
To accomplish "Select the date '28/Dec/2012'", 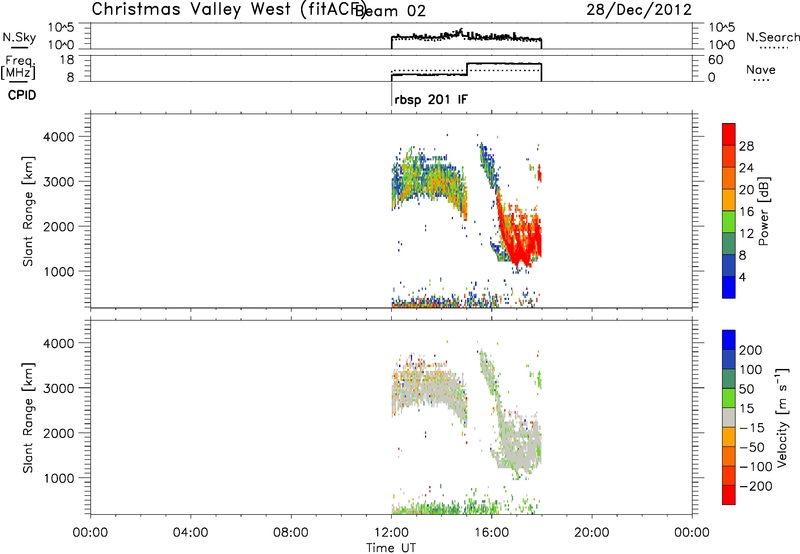I will click(x=639, y=10).
